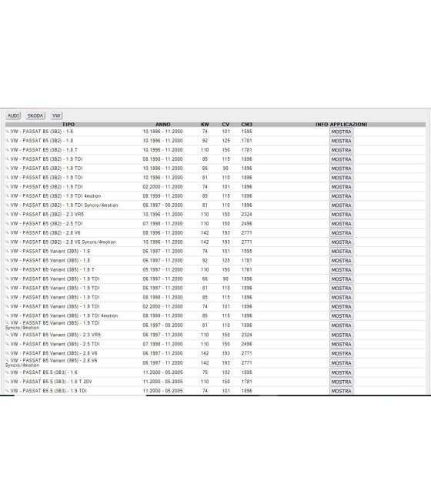431x504 pixels.
Task: Select the AUDI brand tab
Action: coord(13,115)
